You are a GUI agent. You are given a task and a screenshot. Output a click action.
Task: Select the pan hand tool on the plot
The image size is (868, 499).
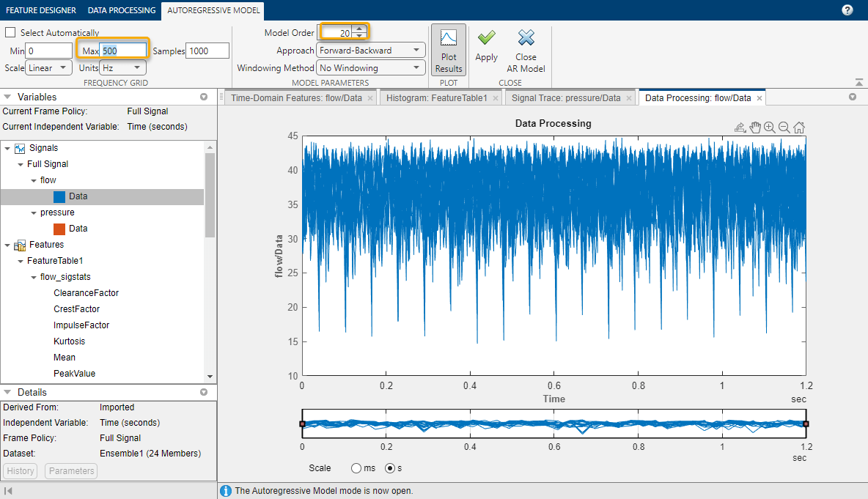[x=755, y=127]
